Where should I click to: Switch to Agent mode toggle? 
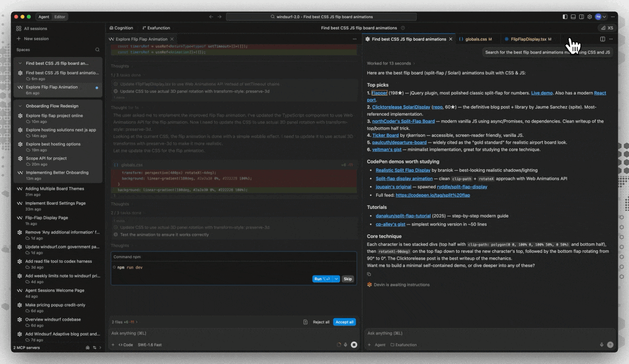click(44, 17)
